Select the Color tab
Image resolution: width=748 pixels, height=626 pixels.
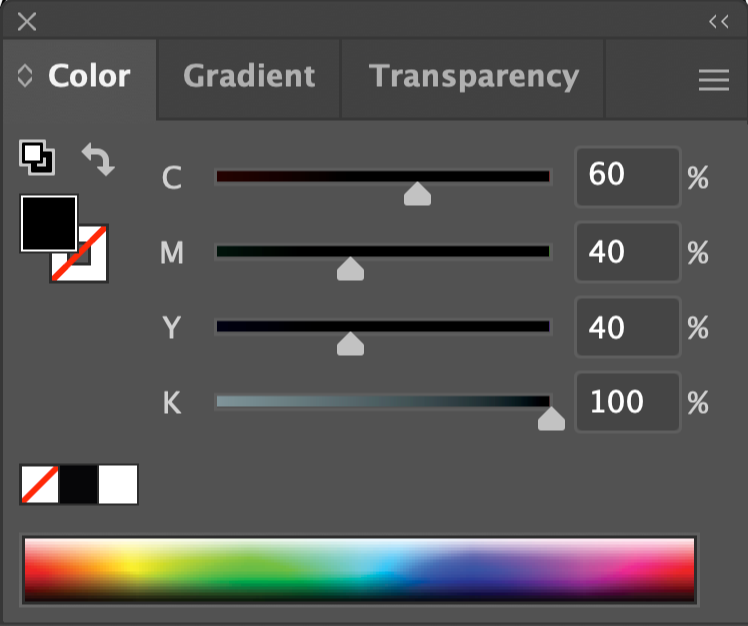pos(89,77)
